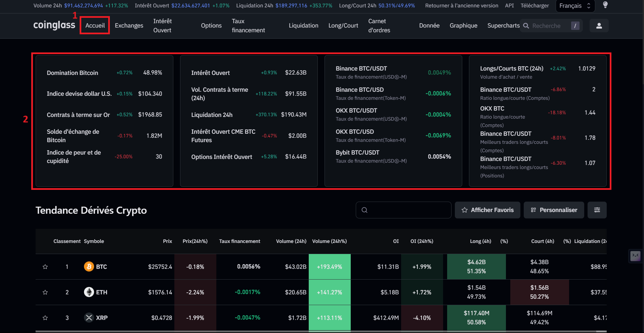Sort by Prix column header
This screenshot has height=333, width=644.
(x=167, y=241)
